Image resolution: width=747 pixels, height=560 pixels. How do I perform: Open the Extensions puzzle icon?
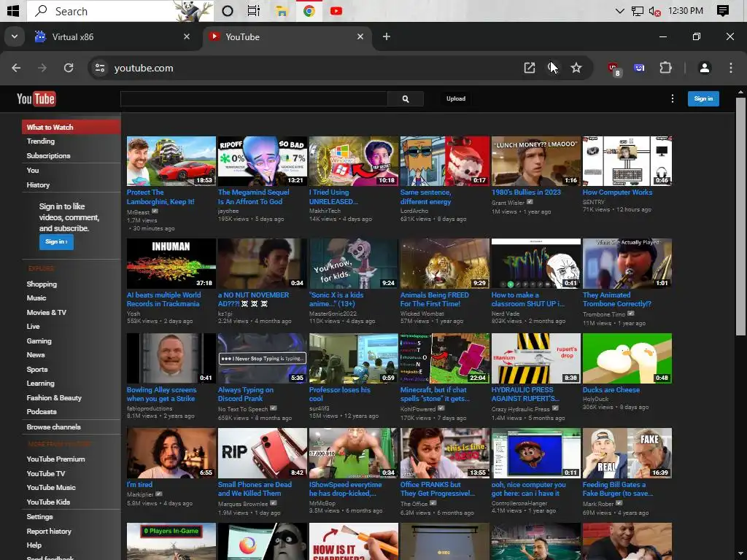665,68
